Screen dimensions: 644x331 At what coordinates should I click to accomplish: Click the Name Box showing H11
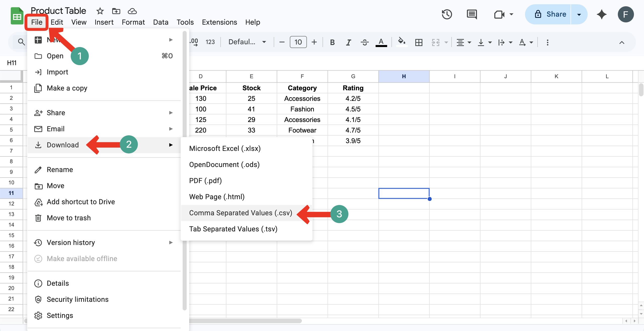[x=12, y=63]
